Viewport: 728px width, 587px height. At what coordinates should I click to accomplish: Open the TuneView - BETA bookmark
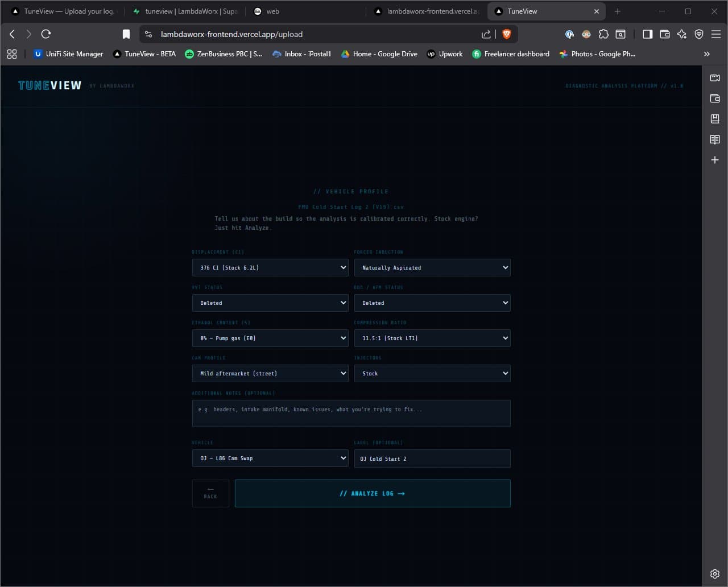click(x=144, y=54)
